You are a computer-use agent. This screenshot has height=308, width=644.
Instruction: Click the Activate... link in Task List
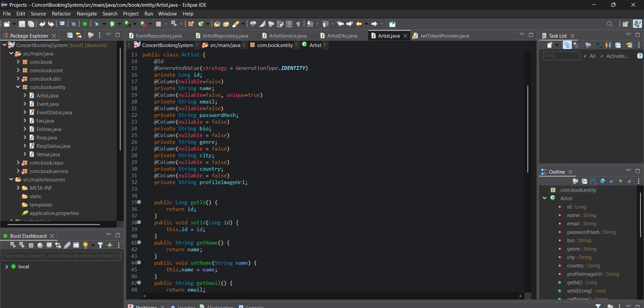(616, 56)
